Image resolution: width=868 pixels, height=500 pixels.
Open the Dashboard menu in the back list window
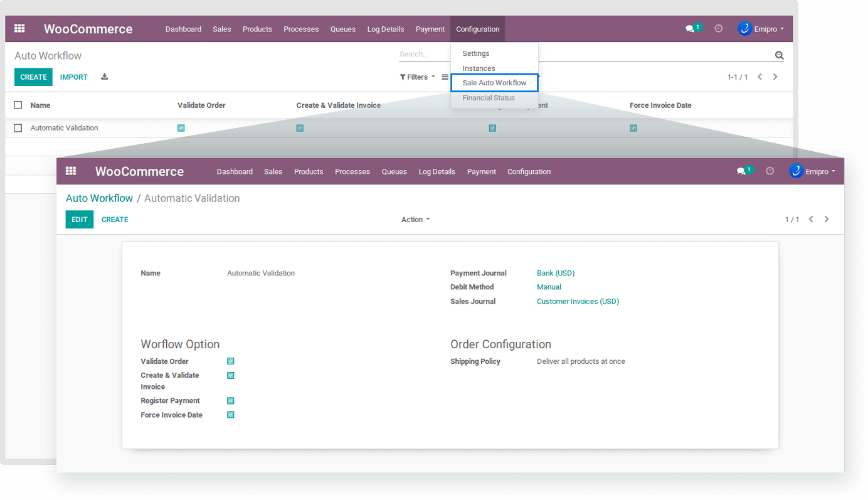183,29
